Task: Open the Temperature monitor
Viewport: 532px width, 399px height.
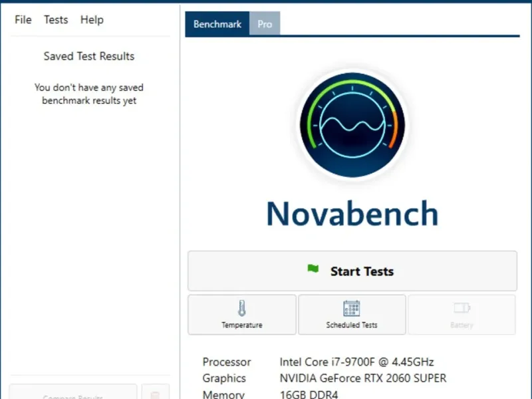Action: 242,315
